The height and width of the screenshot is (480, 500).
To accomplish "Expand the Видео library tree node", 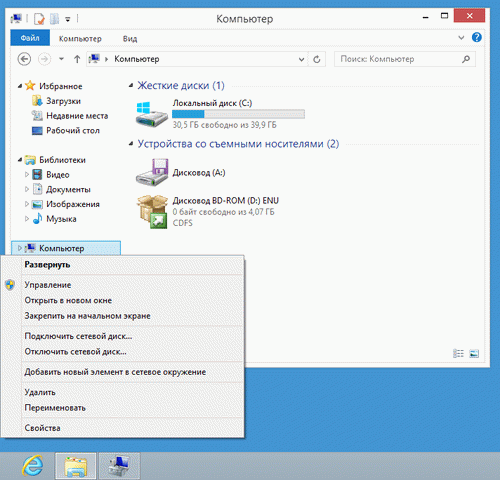I will pos(27,174).
